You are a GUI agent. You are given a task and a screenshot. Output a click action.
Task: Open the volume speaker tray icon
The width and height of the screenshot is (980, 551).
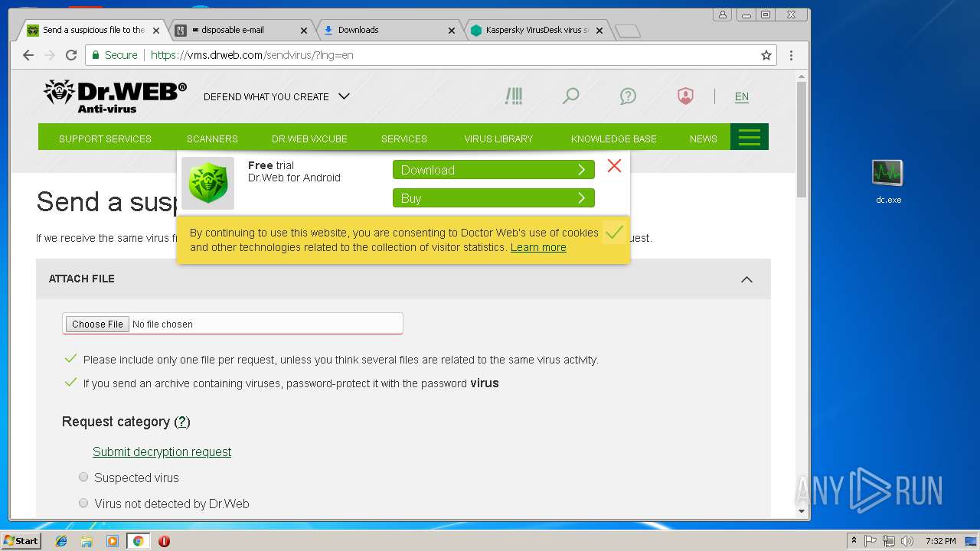[907, 541]
